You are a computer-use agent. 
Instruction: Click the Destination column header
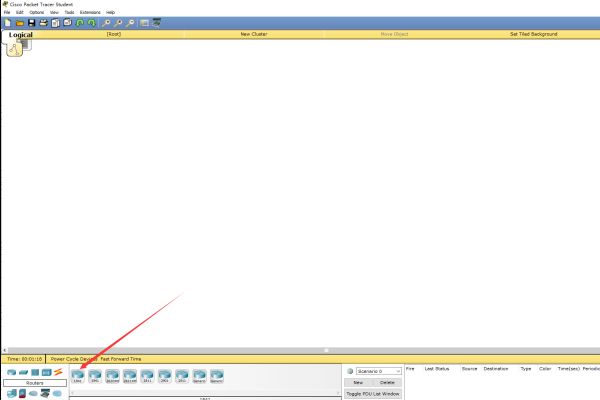(496, 369)
